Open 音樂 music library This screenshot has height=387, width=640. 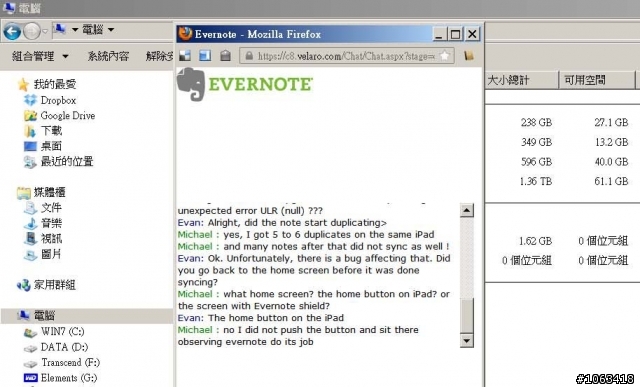pos(51,223)
